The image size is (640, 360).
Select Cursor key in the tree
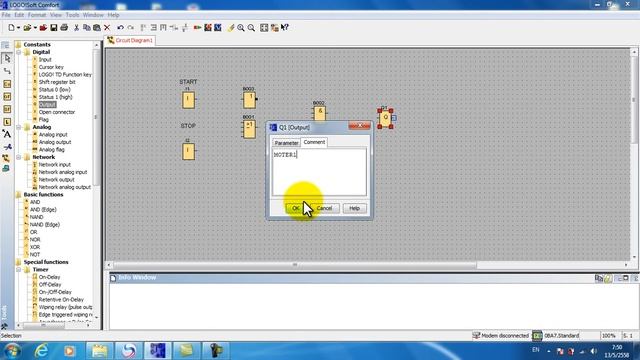point(51,67)
